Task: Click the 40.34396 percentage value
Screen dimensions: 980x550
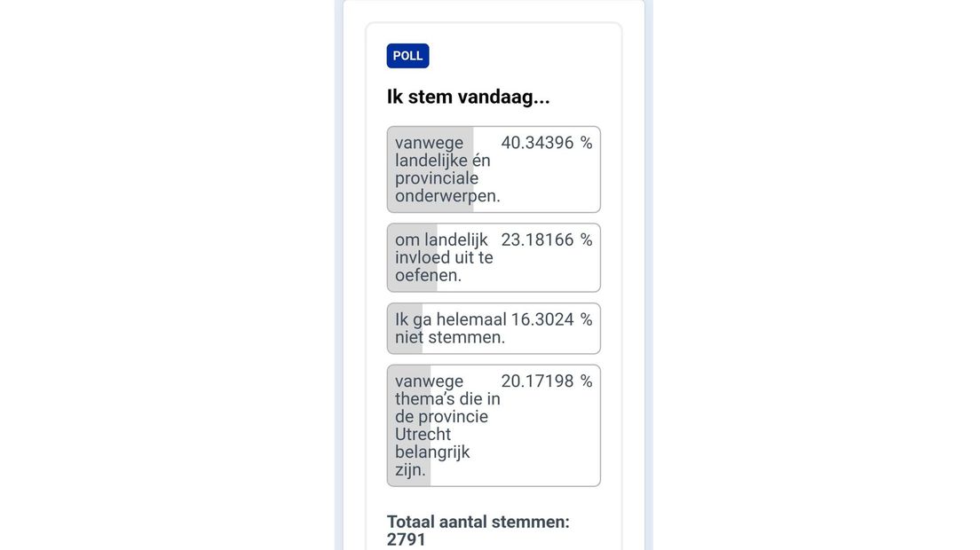Action: [x=537, y=143]
